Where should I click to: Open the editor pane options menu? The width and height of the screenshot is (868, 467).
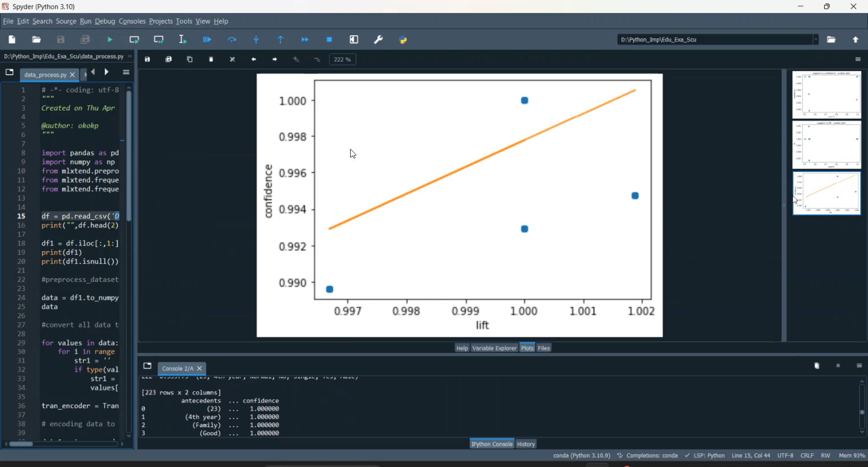pyautogui.click(x=126, y=72)
